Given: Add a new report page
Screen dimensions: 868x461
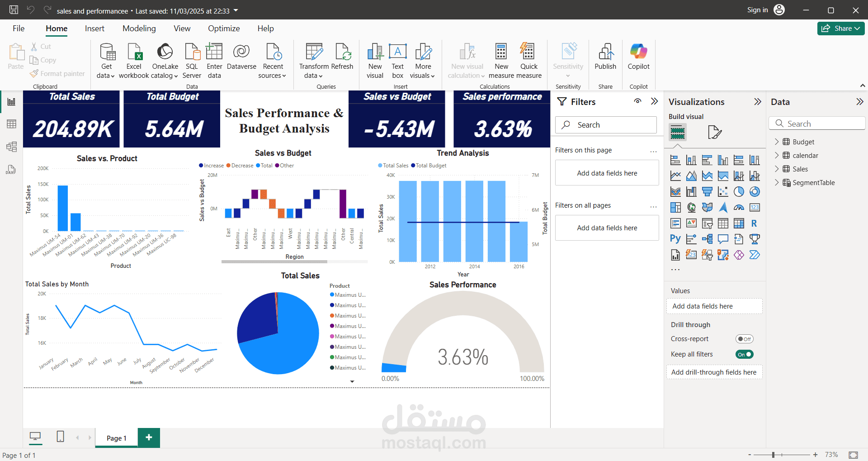Looking at the screenshot, I should tap(149, 437).
